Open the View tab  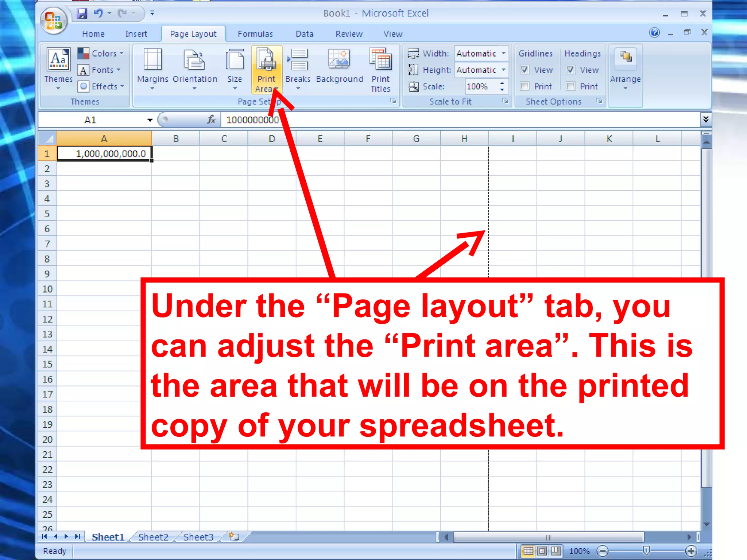pos(393,34)
